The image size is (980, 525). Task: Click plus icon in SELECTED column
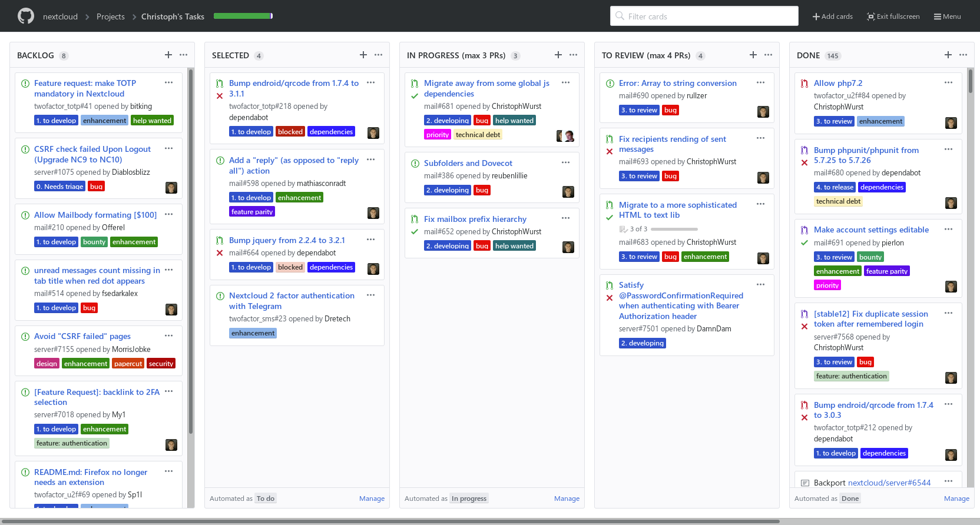click(363, 55)
